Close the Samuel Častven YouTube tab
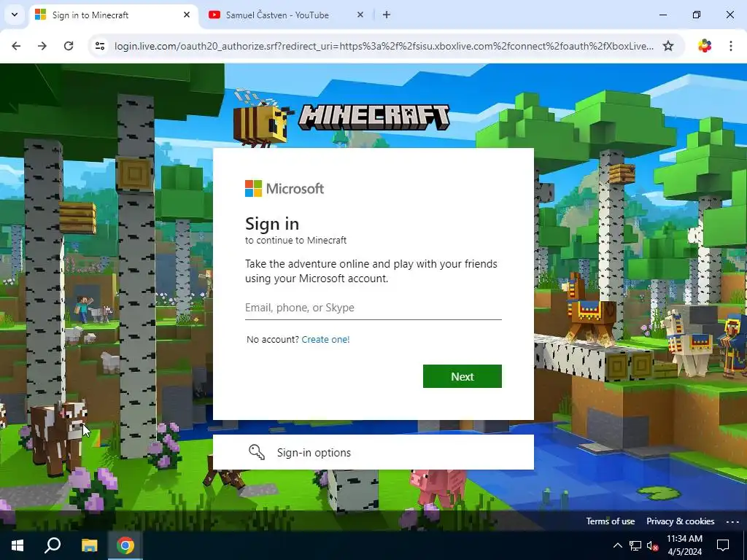 pyautogui.click(x=360, y=15)
